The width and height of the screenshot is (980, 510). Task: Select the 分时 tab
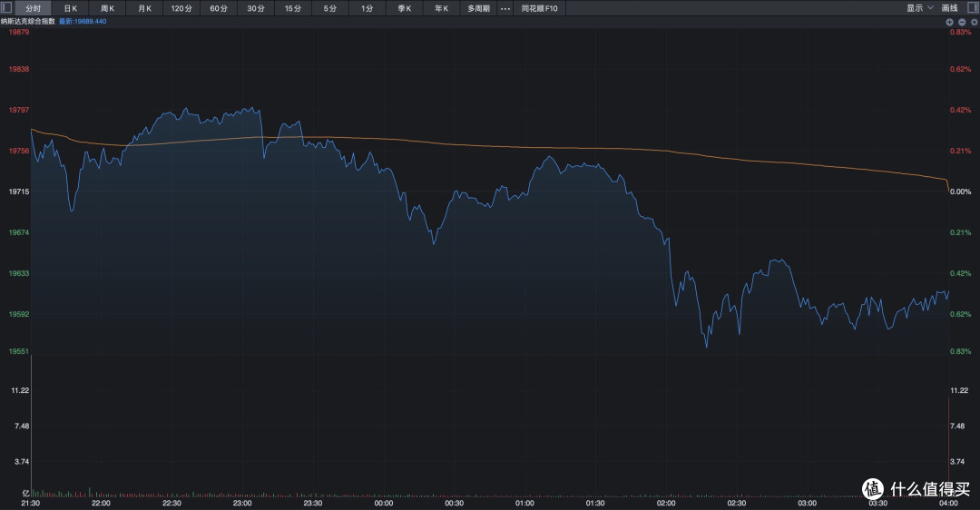point(34,8)
